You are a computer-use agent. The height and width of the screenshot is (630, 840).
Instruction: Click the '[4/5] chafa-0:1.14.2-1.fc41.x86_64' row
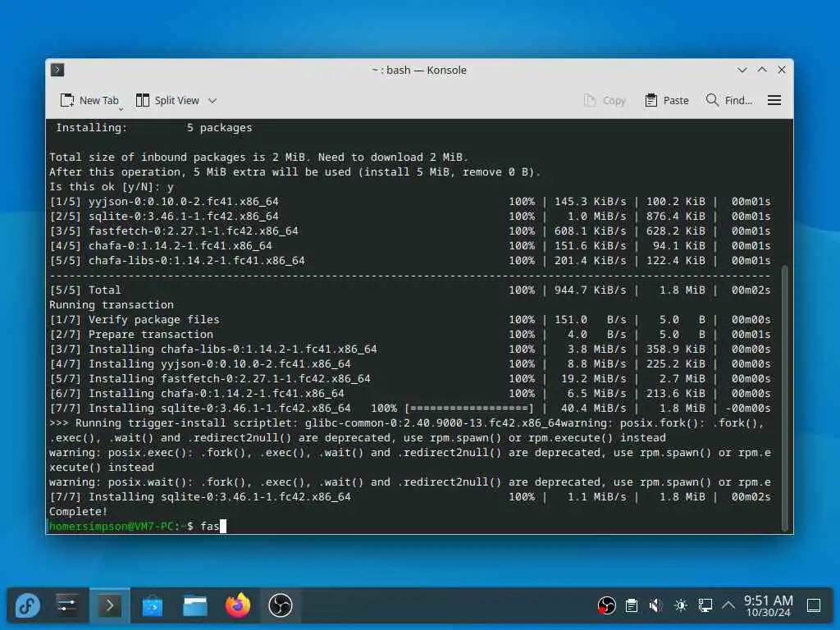410,246
